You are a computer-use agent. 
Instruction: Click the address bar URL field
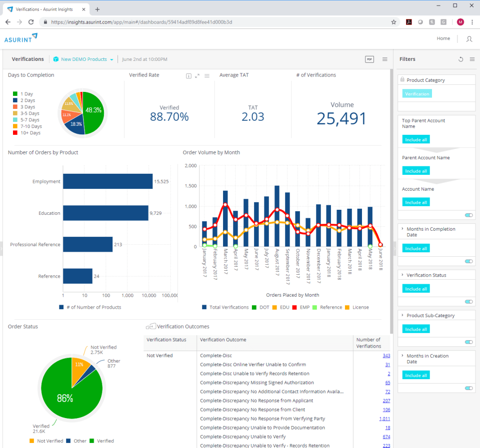(200, 22)
